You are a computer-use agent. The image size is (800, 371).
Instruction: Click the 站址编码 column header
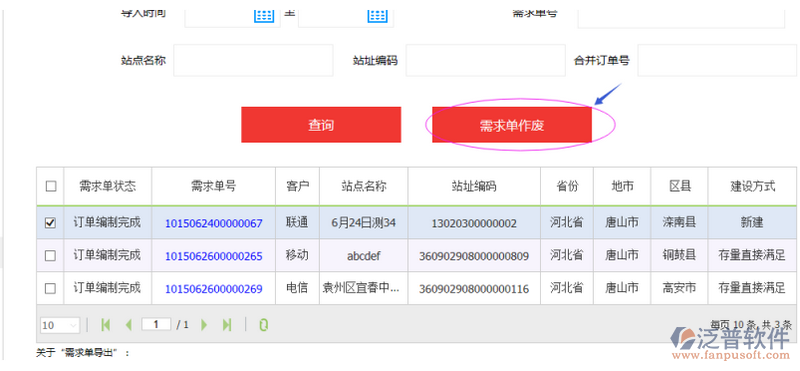[474, 186]
